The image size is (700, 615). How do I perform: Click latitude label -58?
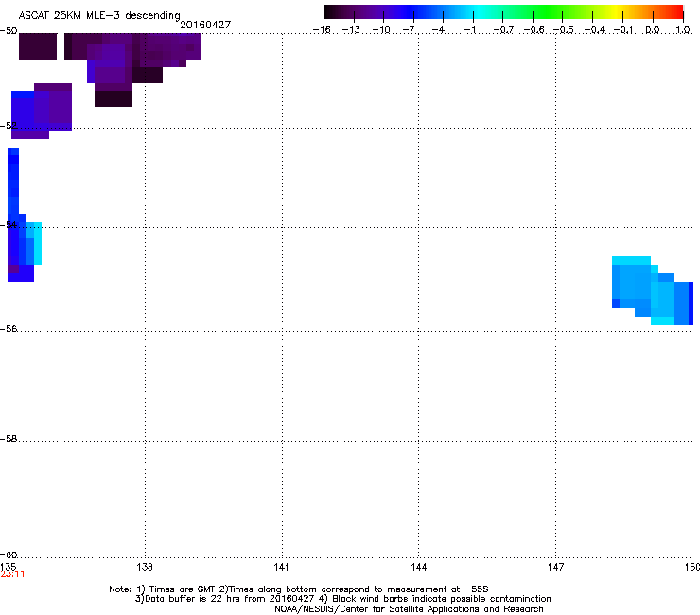[x=9, y=439]
